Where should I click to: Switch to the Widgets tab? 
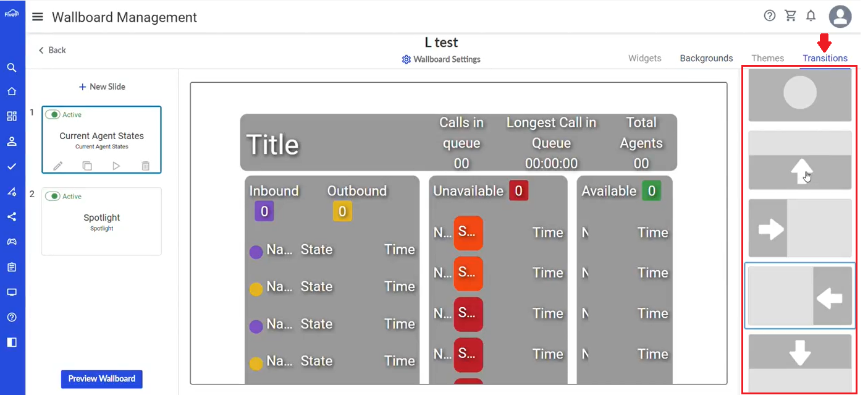pos(644,58)
